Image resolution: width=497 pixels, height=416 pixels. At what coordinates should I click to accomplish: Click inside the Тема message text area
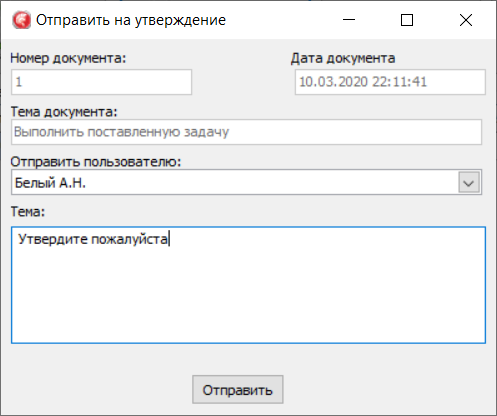(248, 285)
